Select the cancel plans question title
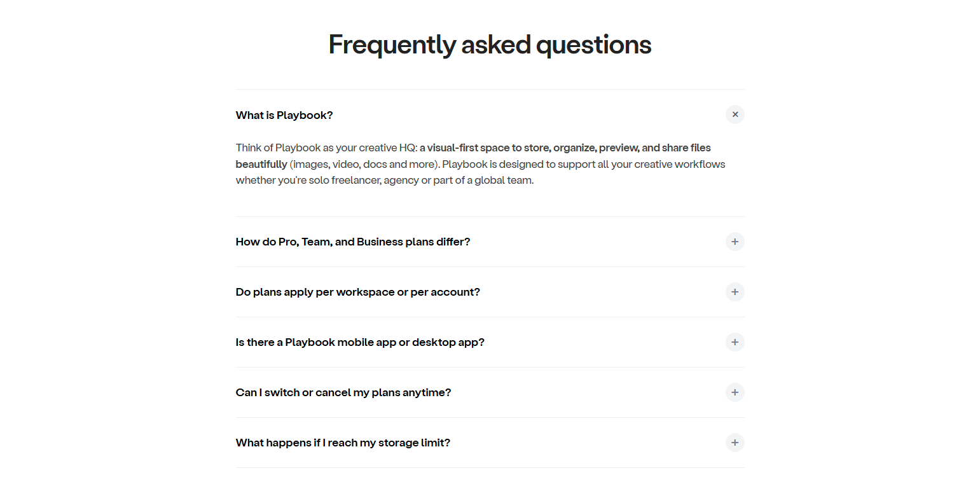This screenshot has width=980, height=482. [x=343, y=392]
